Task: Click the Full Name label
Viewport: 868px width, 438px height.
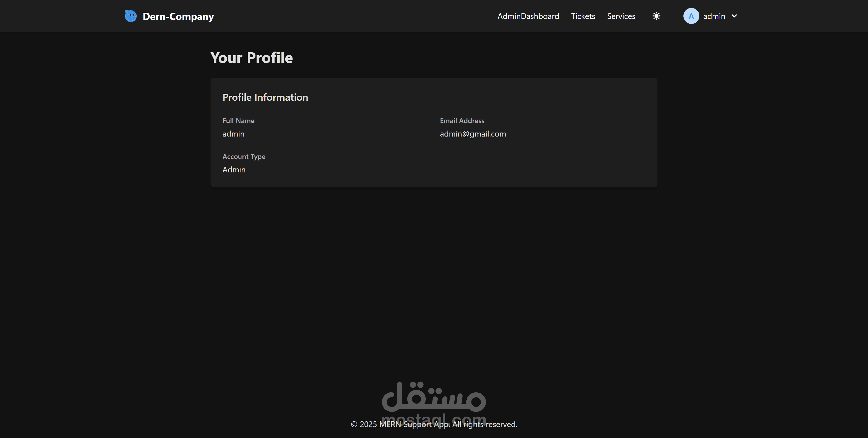Action: pos(238,121)
